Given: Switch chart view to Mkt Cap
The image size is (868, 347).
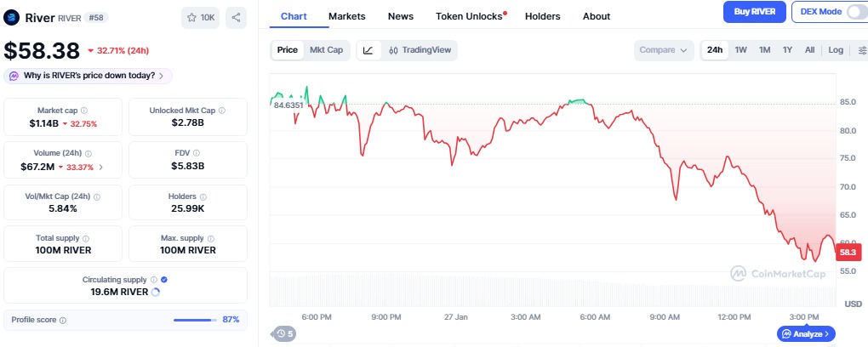Looking at the screenshot, I should click(x=326, y=50).
